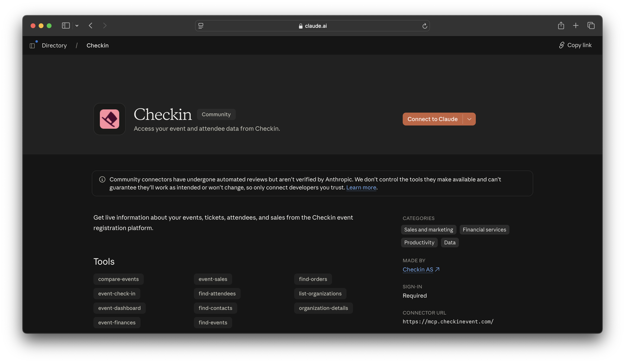625x364 pixels.
Task: Click the event-check-in tool chip
Action: coord(117,294)
